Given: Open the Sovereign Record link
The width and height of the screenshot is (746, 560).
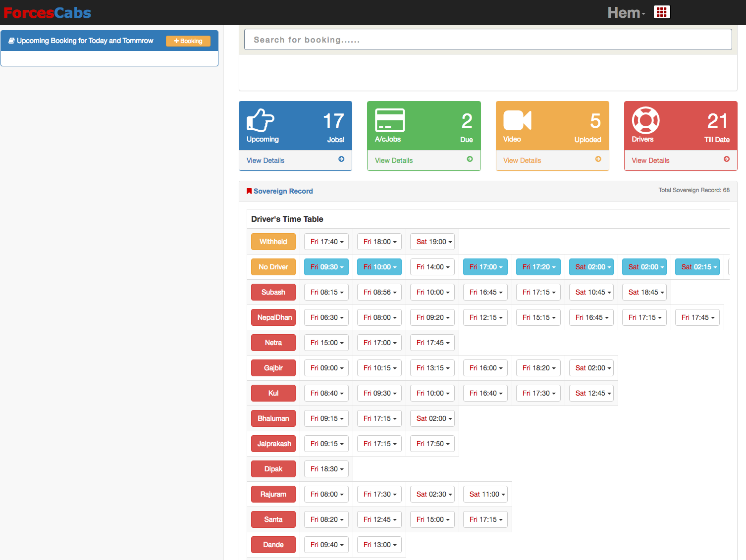Looking at the screenshot, I should pyautogui.click(x=283, y=191).
